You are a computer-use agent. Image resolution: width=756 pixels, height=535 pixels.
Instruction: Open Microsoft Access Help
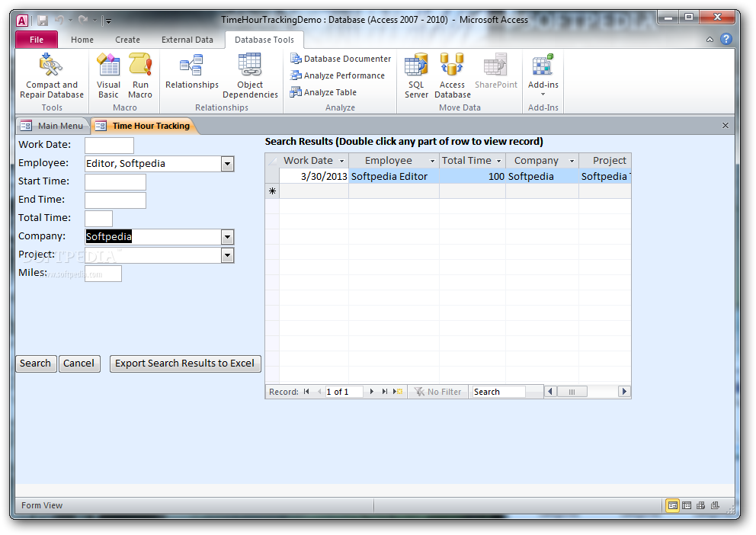point(726,40)
